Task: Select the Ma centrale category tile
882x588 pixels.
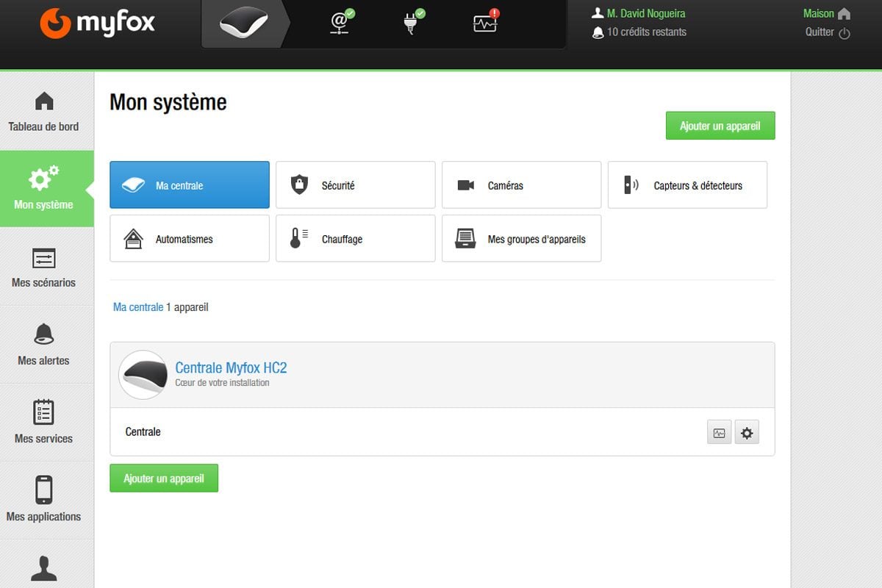Action: [x=190, y=185]
